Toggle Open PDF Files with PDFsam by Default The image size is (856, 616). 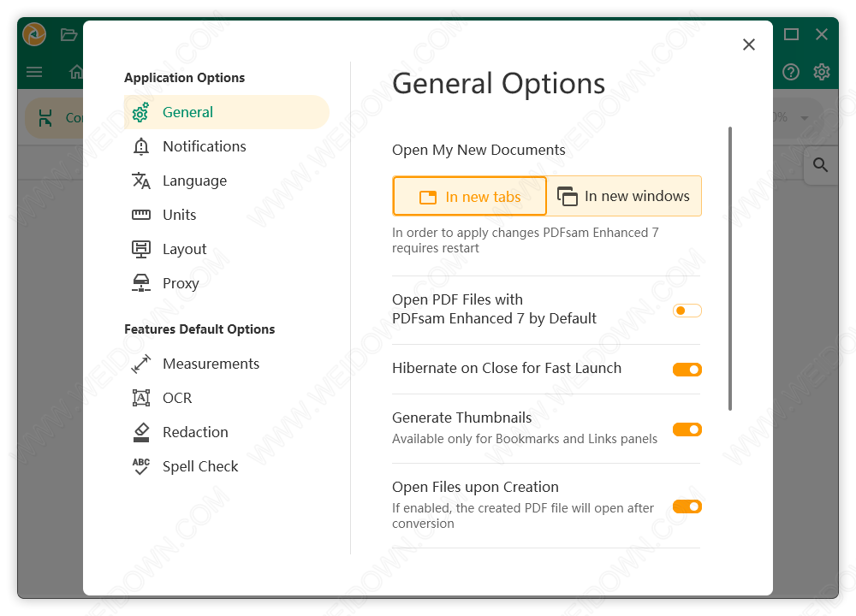tap(687, 311)
